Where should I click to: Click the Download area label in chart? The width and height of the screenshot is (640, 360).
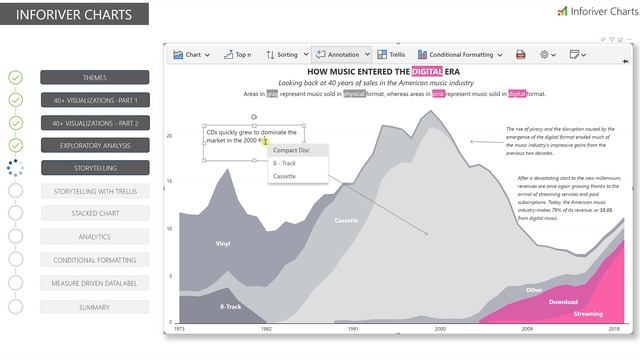pos(563,302)
